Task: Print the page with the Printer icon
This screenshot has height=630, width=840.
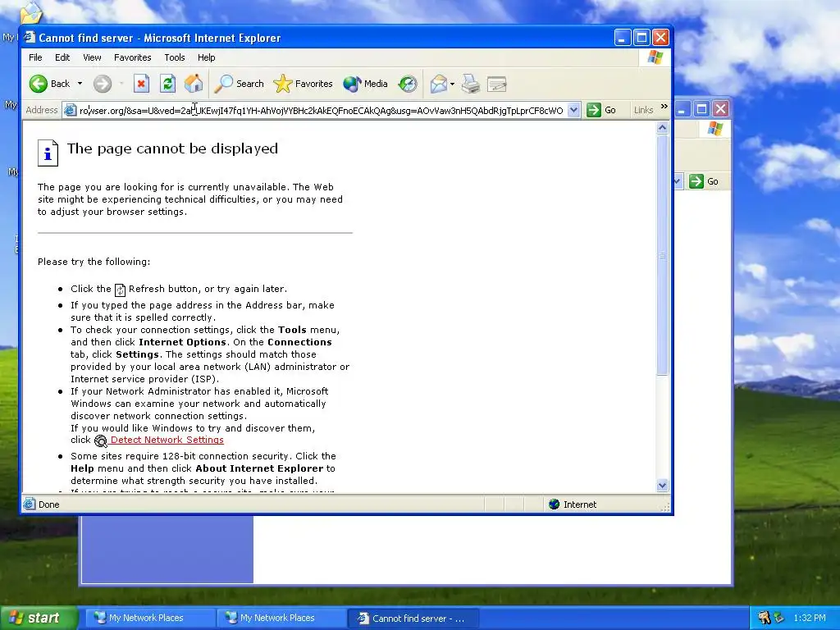Action: click(471, 84)
